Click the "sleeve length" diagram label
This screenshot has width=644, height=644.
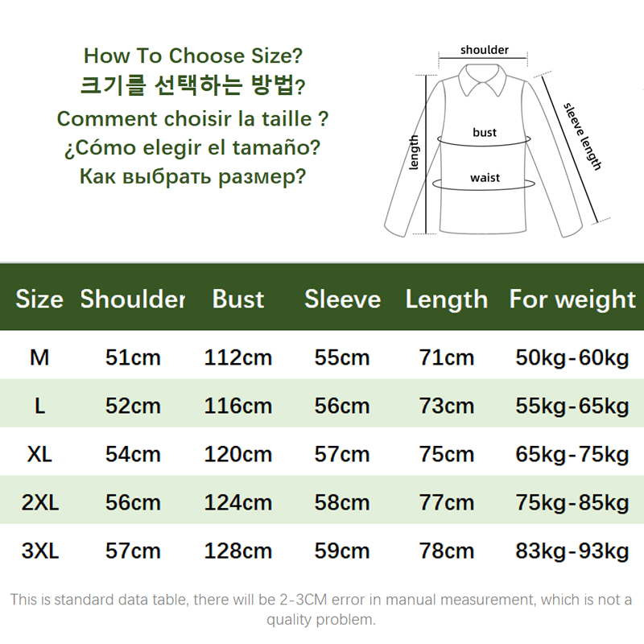pos(583,135)
